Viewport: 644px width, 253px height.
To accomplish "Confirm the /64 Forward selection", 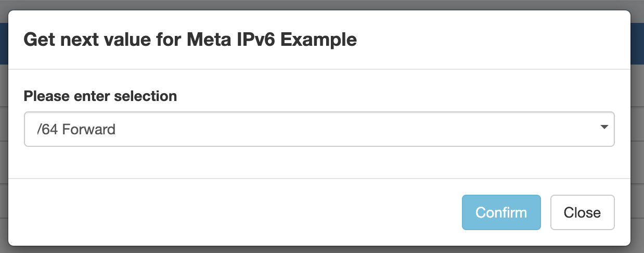I will 501,212.
